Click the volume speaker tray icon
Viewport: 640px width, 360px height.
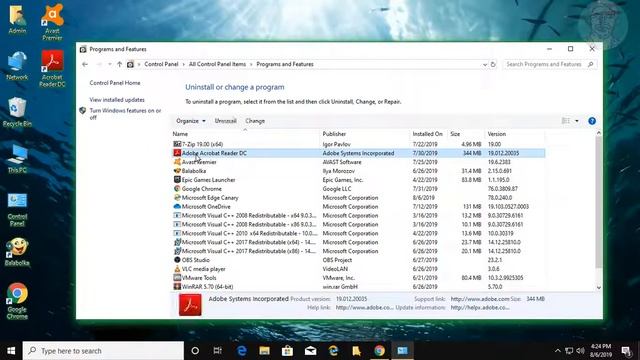[x=580, y=351]
